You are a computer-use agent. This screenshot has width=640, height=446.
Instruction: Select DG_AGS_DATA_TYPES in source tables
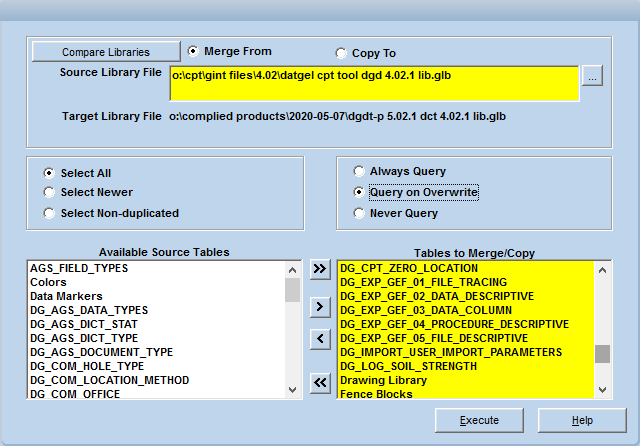coord(89,310)
